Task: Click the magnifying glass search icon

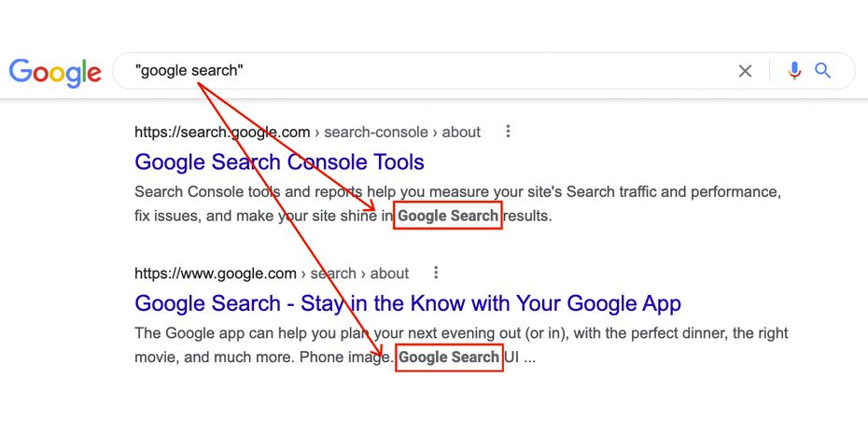Action: coord(823,71)
